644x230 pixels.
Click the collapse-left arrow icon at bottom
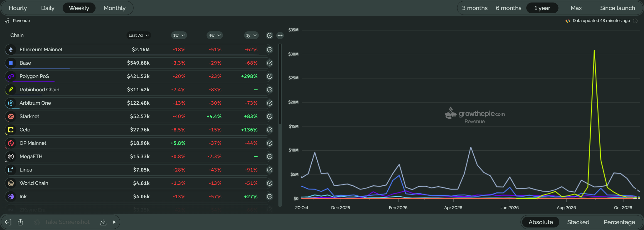[x=8, y=222]
